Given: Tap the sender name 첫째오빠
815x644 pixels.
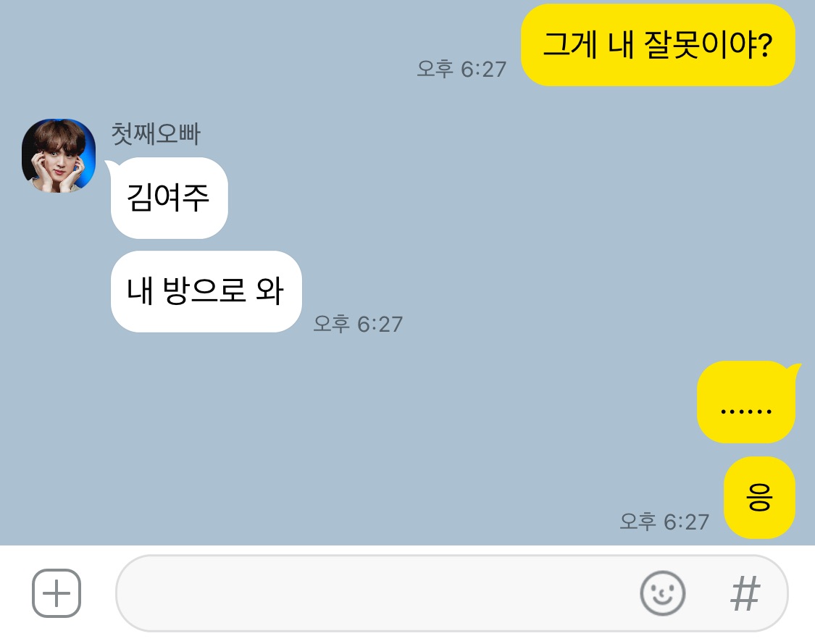Looking at the screenshot, I should (x=156, y=133).
